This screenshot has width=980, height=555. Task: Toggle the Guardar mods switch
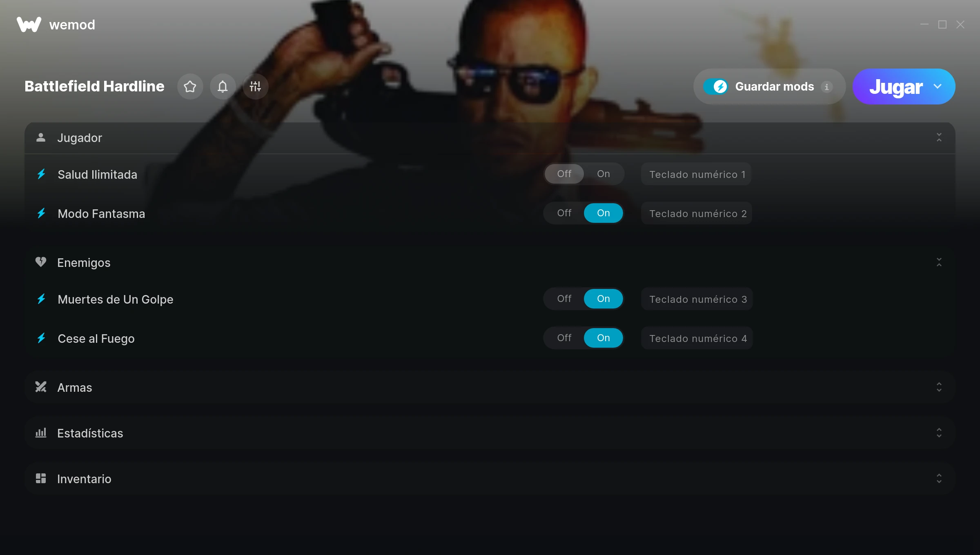[x=715, y=87]
